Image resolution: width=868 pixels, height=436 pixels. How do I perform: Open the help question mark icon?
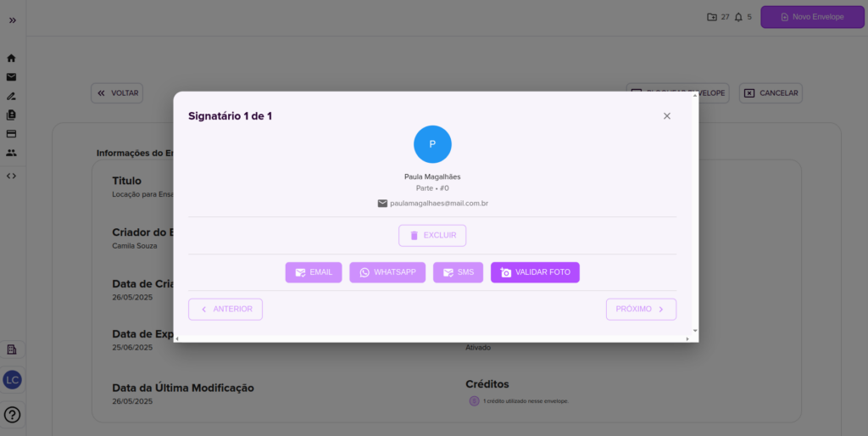click(13, 415)
